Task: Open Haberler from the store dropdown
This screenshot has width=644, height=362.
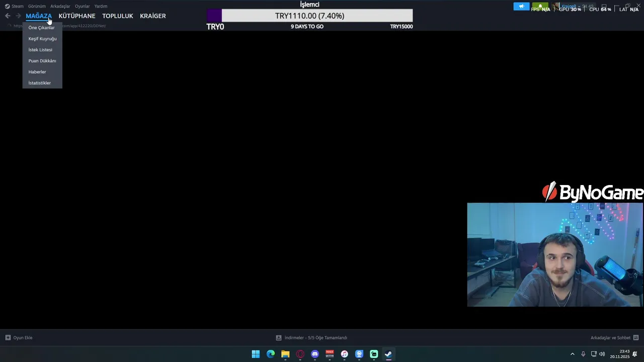Action: point(42,72)
